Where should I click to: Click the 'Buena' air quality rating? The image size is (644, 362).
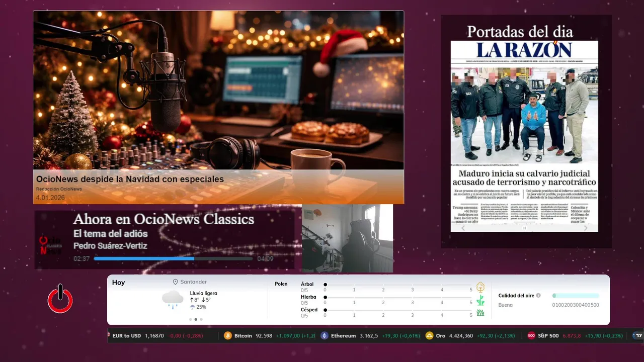coord(506,305)
